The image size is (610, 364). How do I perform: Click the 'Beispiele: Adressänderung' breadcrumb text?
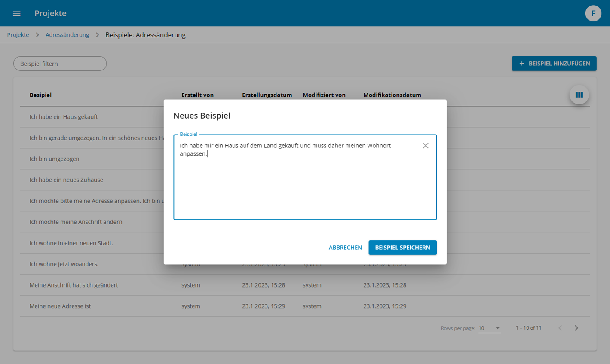click(145, 35)
